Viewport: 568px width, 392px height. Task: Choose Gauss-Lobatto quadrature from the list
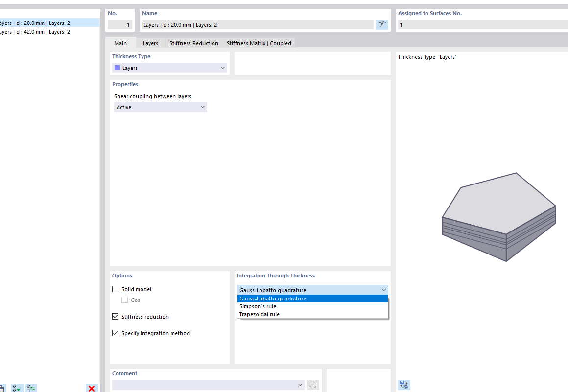[x=312, y=299]
